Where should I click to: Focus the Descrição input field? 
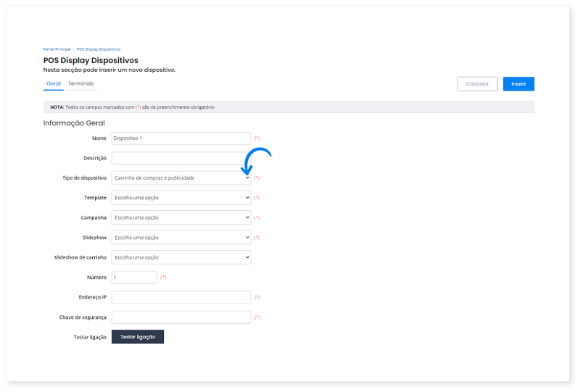[x=181, y=158]
